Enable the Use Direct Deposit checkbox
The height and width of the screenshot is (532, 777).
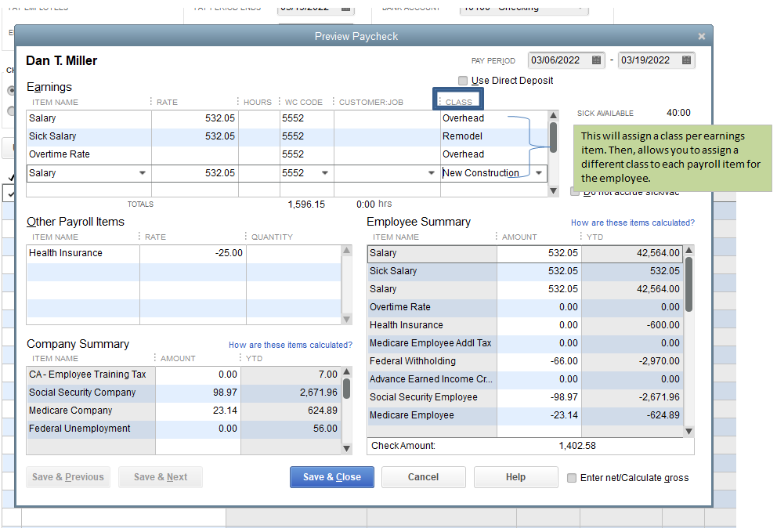tap(463, 81)
